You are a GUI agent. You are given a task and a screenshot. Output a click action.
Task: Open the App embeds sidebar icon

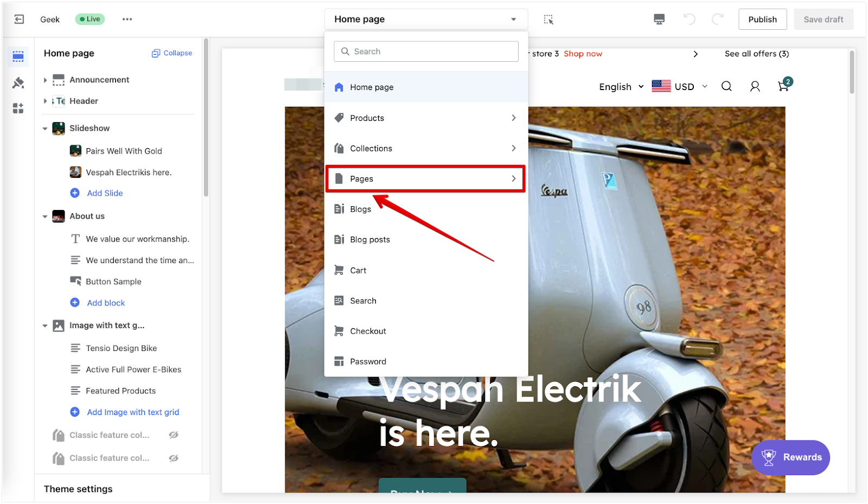coord(18,108)
